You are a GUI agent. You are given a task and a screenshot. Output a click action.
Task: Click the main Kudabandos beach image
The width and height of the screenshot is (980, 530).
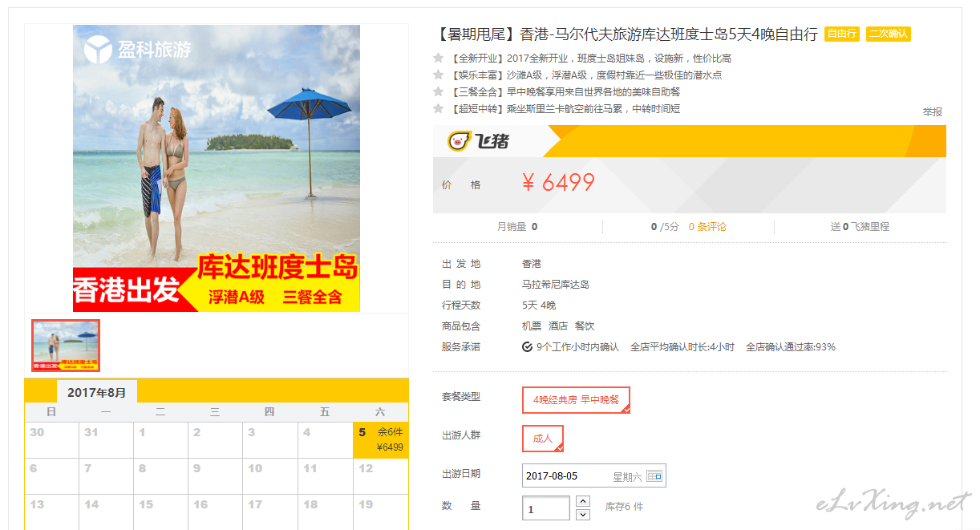point(217,168)
